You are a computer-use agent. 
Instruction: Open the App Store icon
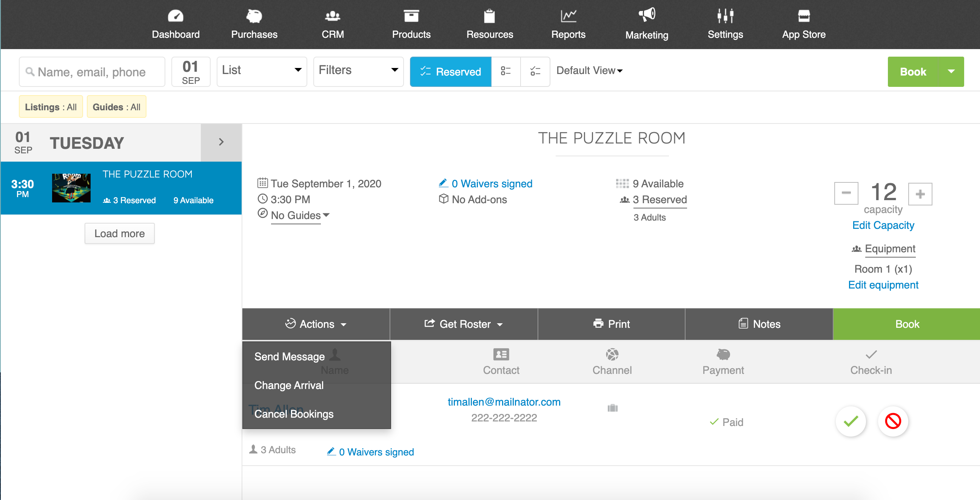point(803,16)
